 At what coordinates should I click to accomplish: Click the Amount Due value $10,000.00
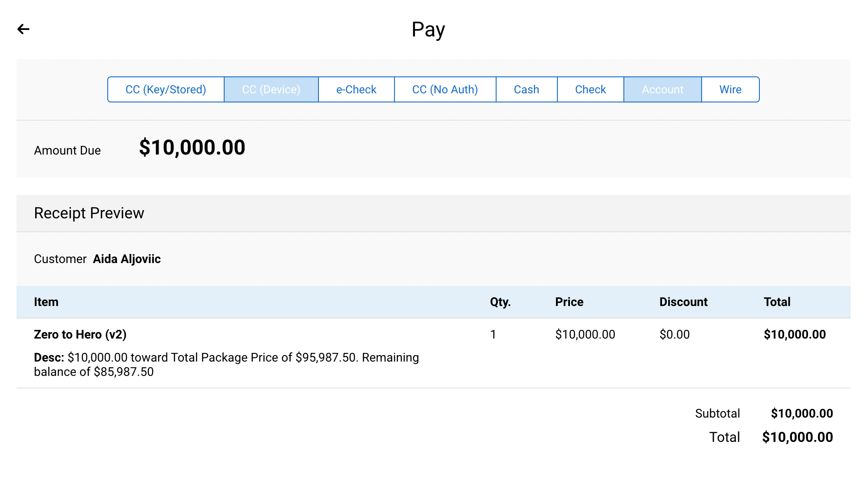click(192, 148)
